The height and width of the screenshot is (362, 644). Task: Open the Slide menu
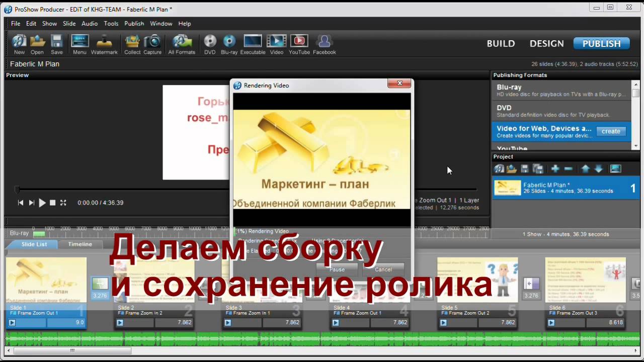click(69, 24)
